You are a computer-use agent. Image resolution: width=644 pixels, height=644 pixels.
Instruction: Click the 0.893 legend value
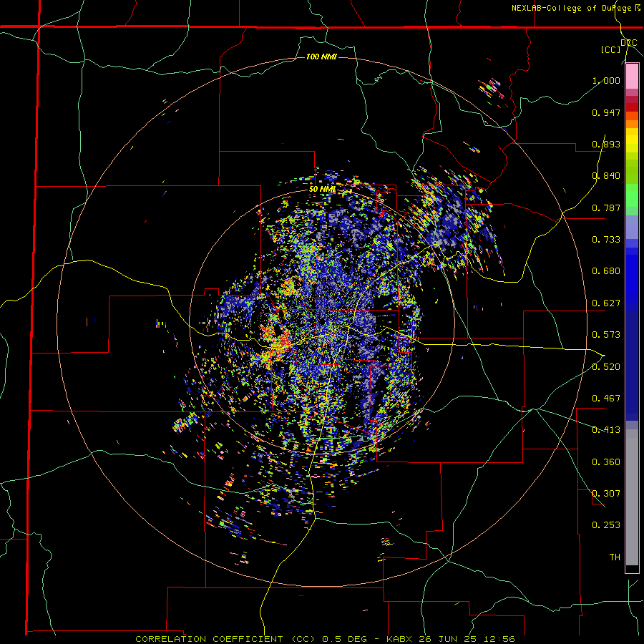tap(606, 144)
